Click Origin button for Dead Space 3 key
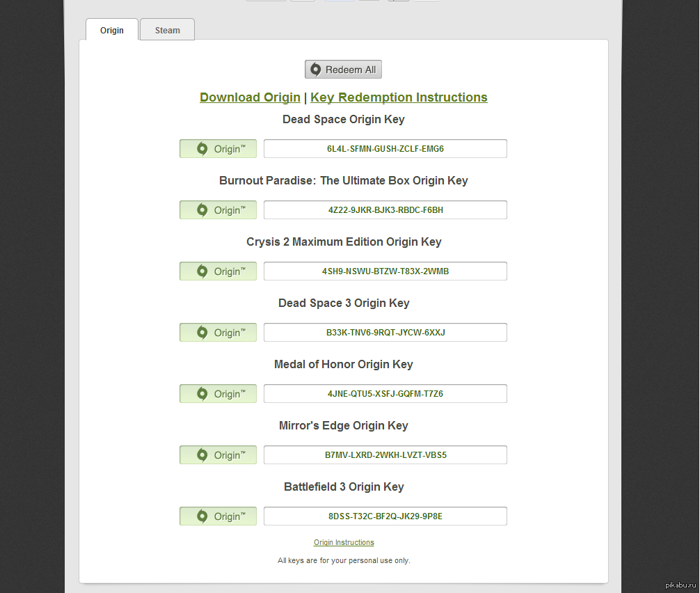Viewport: 700px width, 593px height. 218,333
